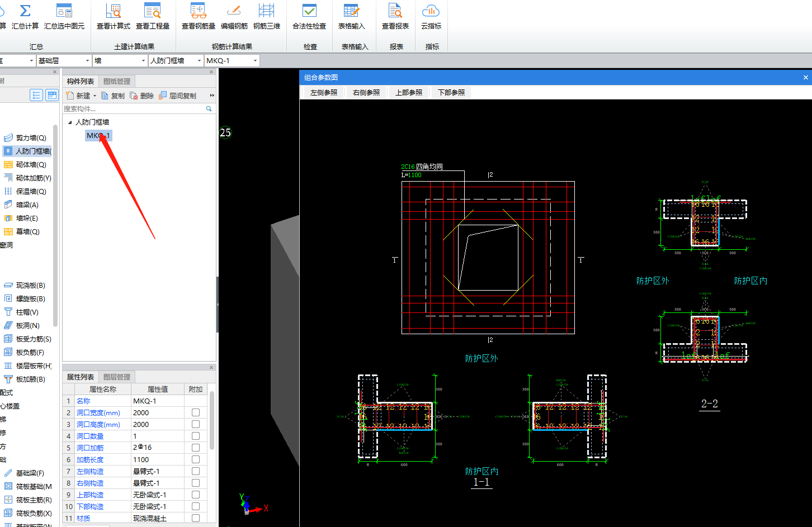
Task: Close the 组合参数图 dialog
Action: [805, 77]
